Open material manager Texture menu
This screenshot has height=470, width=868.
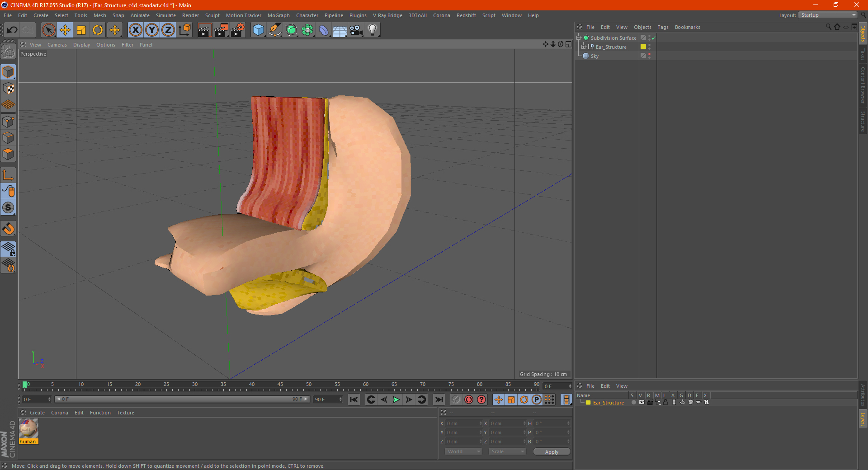pyautogui.click(x=125, y=413)
